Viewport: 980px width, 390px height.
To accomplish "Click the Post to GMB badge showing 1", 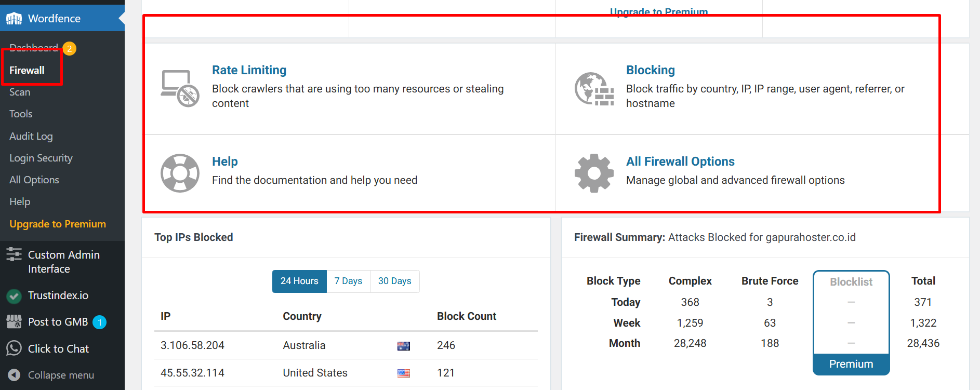I will [x=100, y=322].
